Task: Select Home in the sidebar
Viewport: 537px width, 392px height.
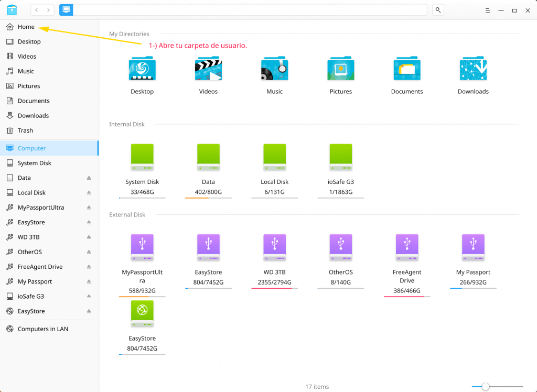Action: [x=26, y=27]
